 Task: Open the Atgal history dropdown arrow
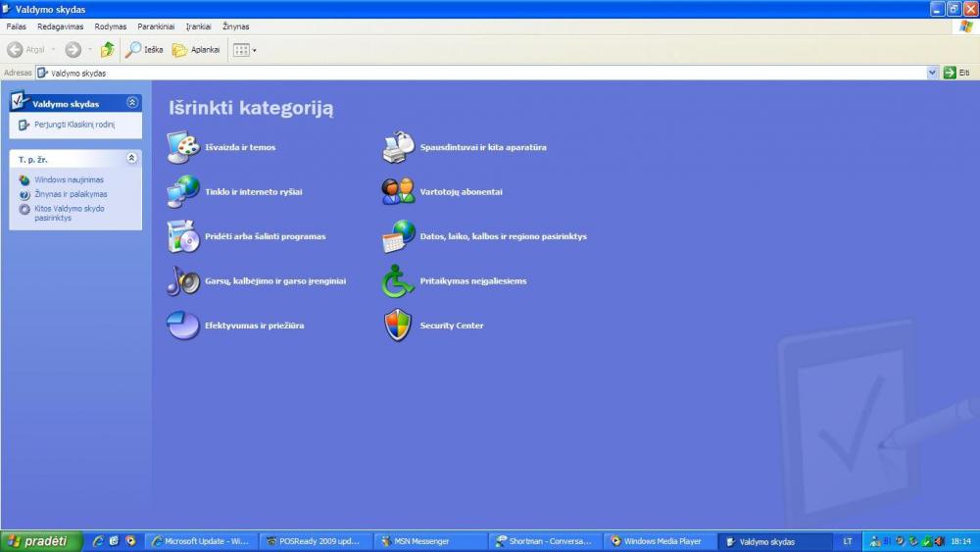pos(54,49)
